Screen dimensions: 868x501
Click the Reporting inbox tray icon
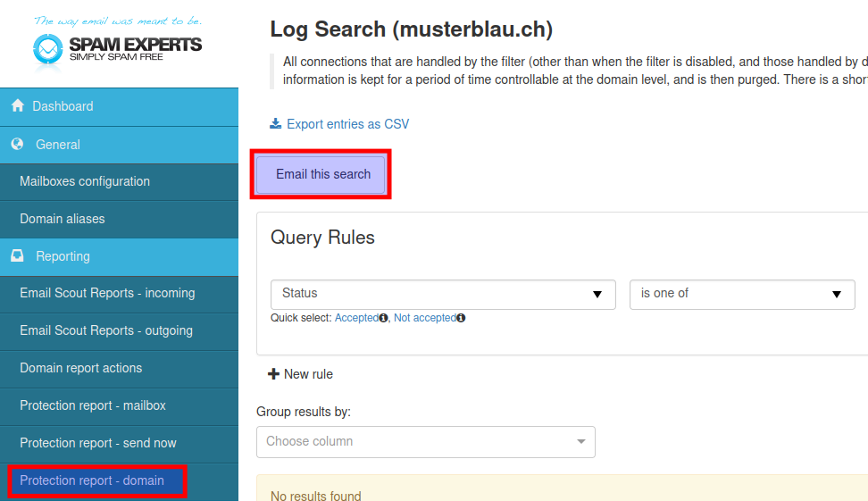coord(18,255)
